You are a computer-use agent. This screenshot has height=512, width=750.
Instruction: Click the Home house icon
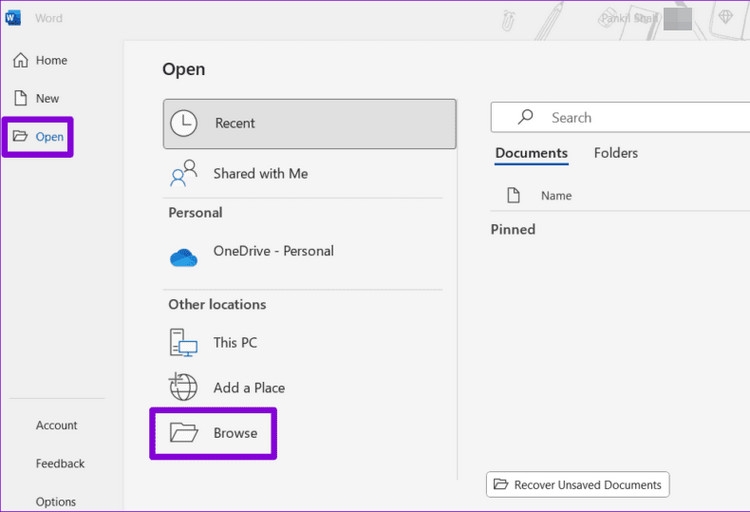coord(21,60)
